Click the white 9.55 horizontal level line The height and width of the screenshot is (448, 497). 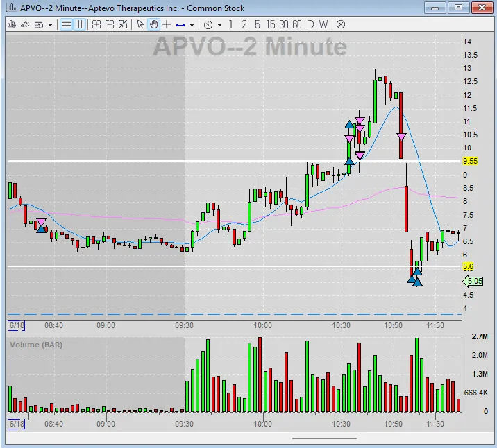click(235, 161)
